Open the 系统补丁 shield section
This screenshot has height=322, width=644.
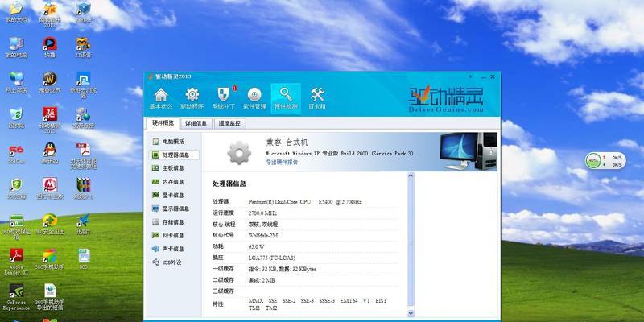224,99
